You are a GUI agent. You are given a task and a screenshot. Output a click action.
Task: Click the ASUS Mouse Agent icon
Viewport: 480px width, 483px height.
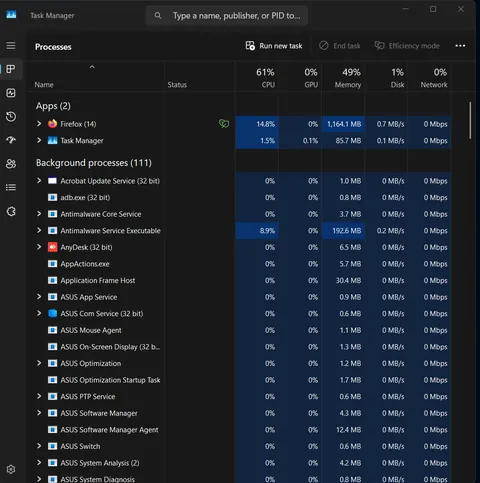point(52,330)
